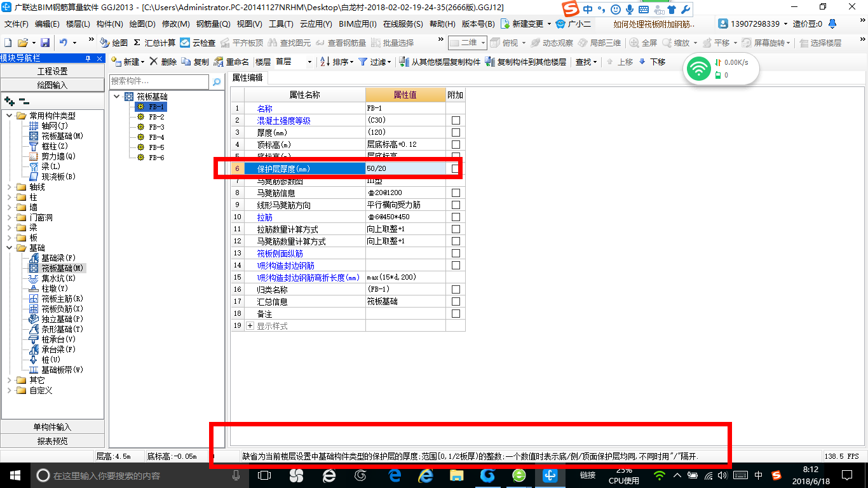Run 汇总计算 summary calculation
Image resolution: width=868 pixels, height=488 pixels.
pos(154,43)
